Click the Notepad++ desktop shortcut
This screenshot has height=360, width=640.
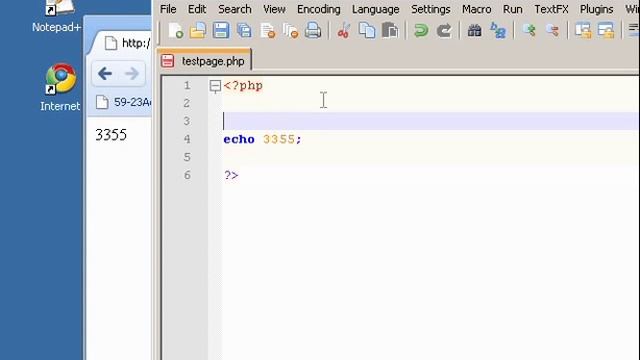56,16
